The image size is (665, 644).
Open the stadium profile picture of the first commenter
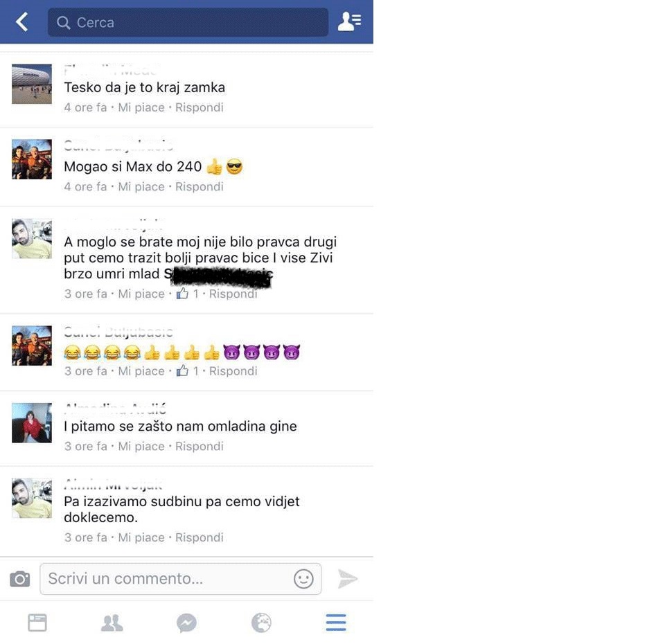pyautogui.click(x=32, y=84)
